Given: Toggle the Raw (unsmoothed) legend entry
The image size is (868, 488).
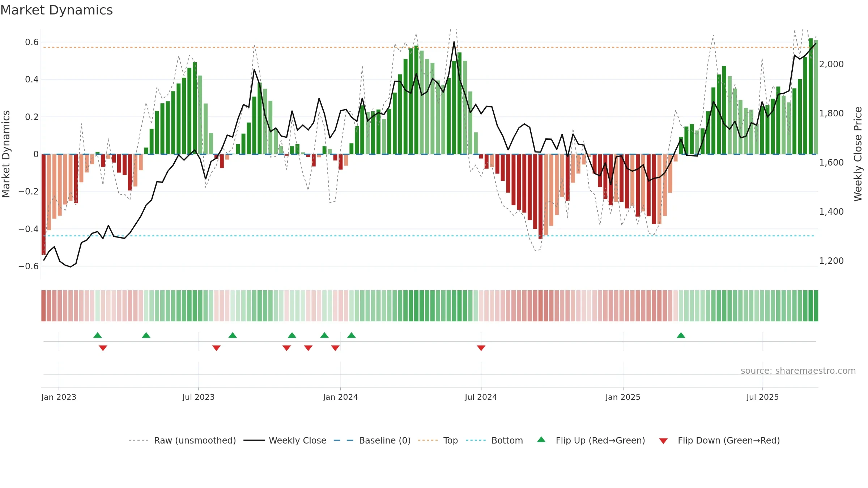Looking at the screenshot, I should [182, 440].
